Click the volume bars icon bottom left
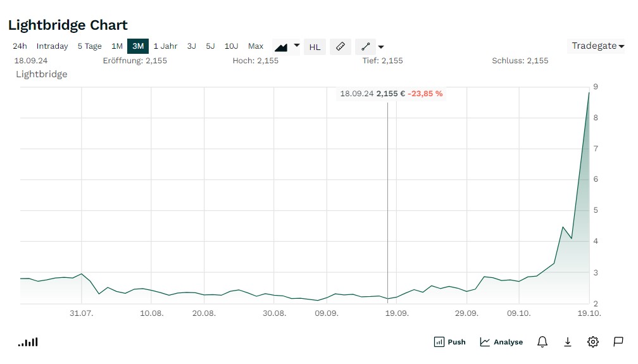 click(x=28, y=342)
